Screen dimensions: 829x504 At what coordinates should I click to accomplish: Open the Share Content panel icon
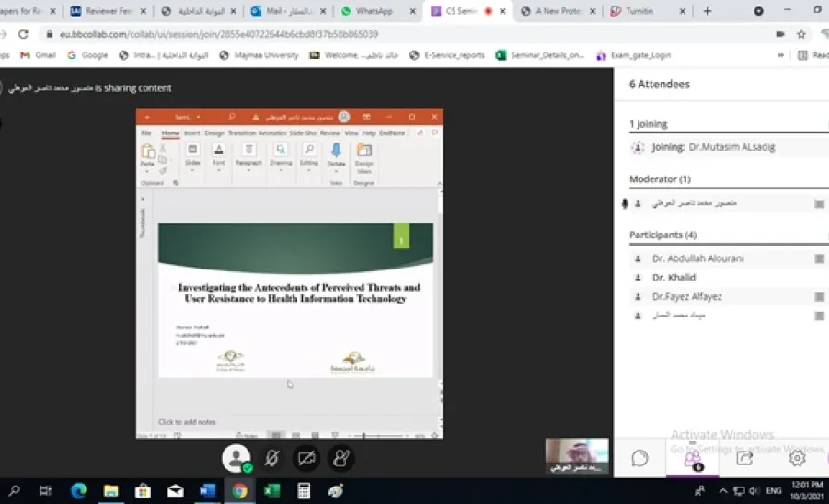click(x=744, y=458)
